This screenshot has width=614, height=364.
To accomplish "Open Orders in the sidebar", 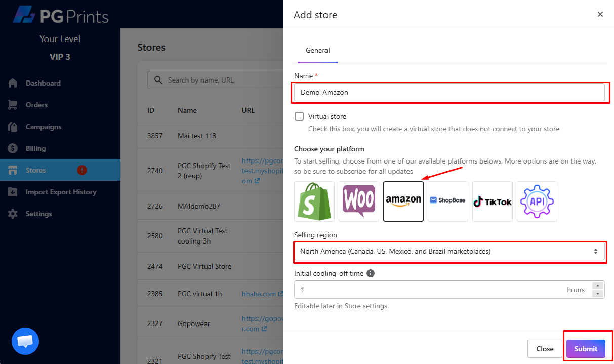I will tap(36, 105).
